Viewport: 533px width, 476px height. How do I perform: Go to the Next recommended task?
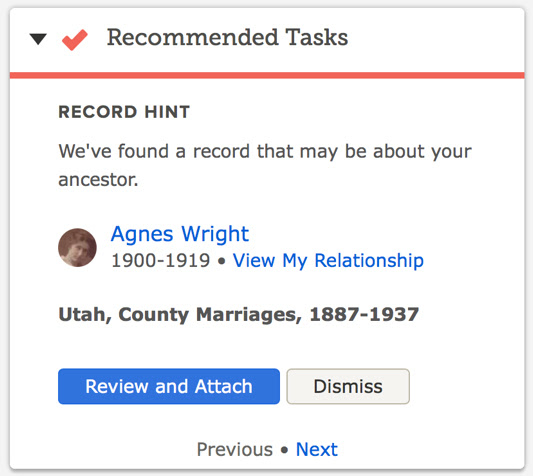pyautogui.click(x=317, y=449)
